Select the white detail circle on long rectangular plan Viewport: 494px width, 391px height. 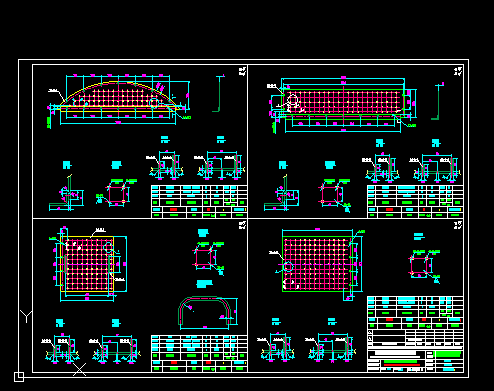292,100
